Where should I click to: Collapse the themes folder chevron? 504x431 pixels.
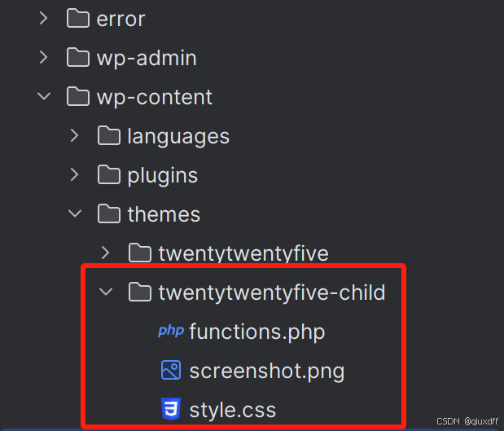point(75,213)
